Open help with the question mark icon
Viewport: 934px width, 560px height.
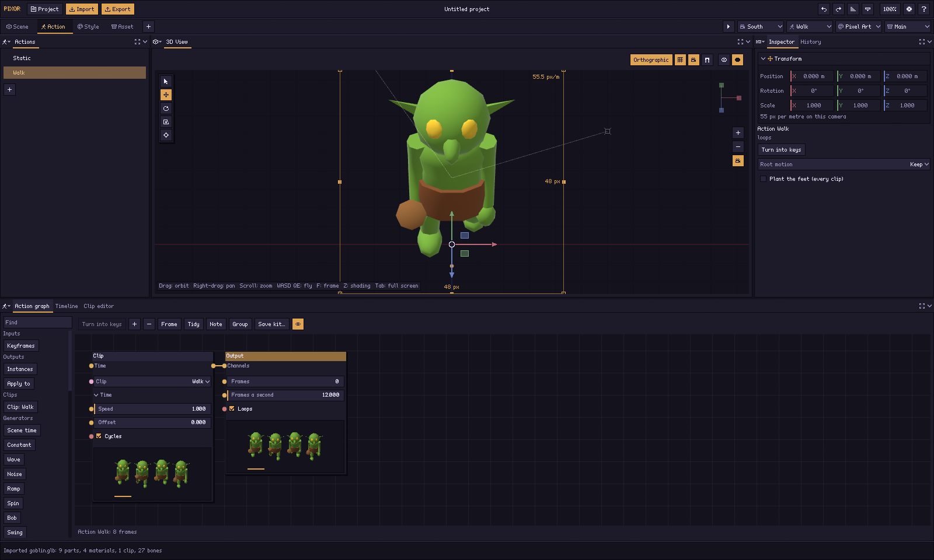[x=923, y=9]
